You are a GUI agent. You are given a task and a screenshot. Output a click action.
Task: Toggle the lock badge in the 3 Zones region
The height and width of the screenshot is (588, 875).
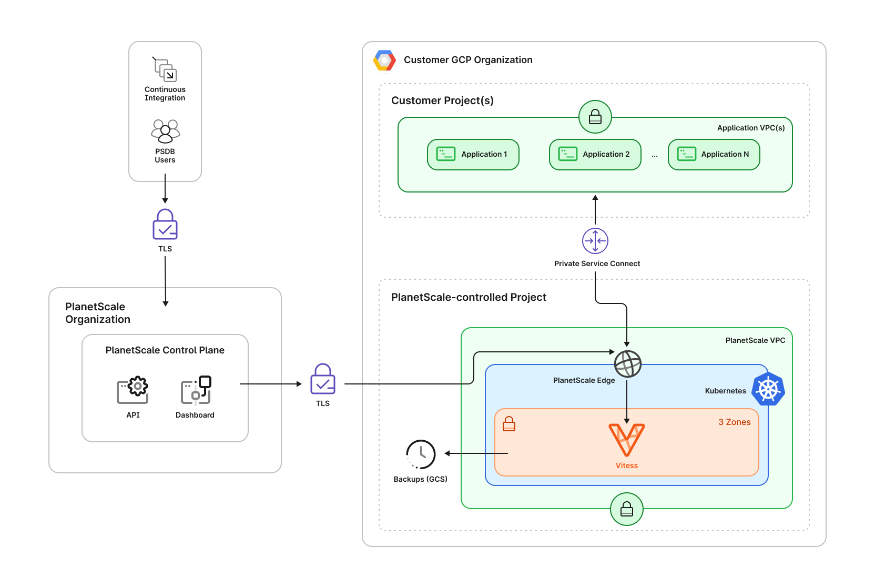508,424
